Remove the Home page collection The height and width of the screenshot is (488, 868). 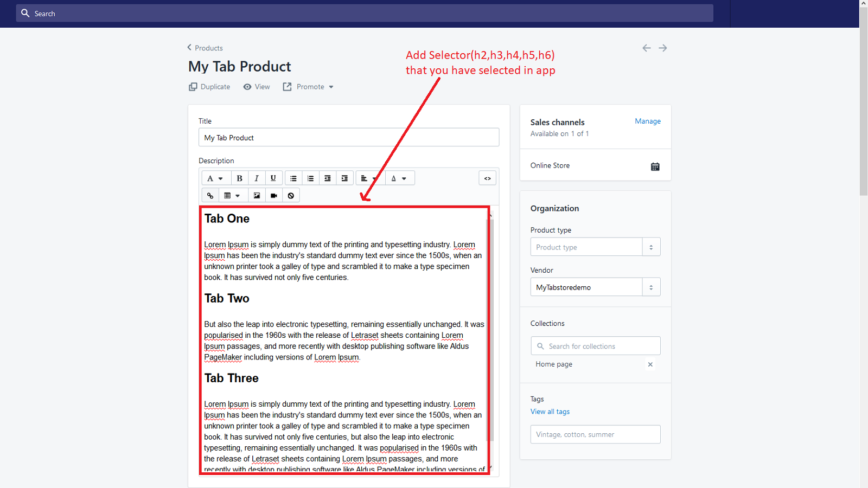coord(650,364)
